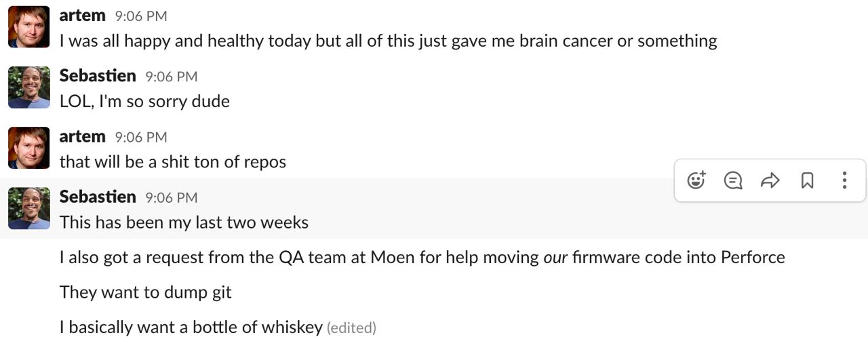Open artem's avatar beside brain cancer message
This screenshot has width=868, height=354.
tap(29, 27)
